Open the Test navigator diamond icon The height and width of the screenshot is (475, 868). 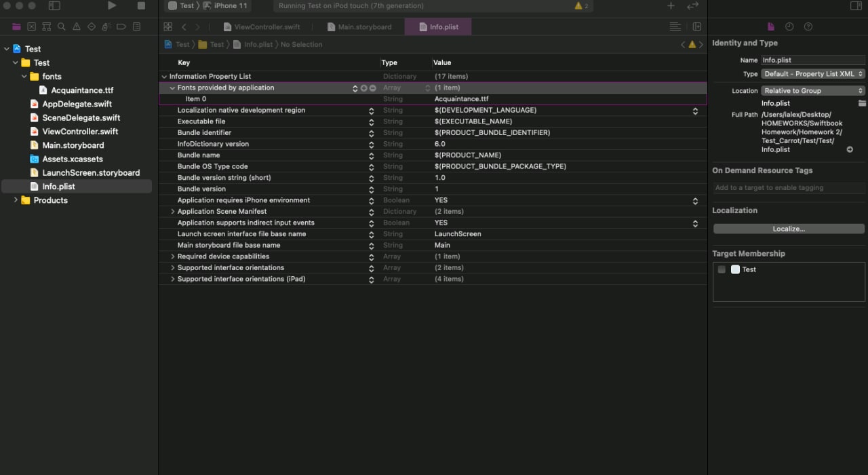92,26
